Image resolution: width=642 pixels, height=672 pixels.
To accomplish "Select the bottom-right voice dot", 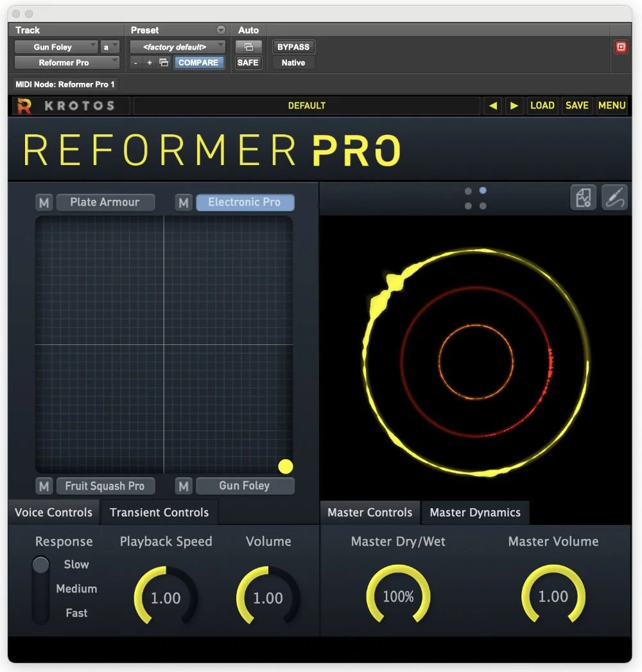I will pos(483,206).
